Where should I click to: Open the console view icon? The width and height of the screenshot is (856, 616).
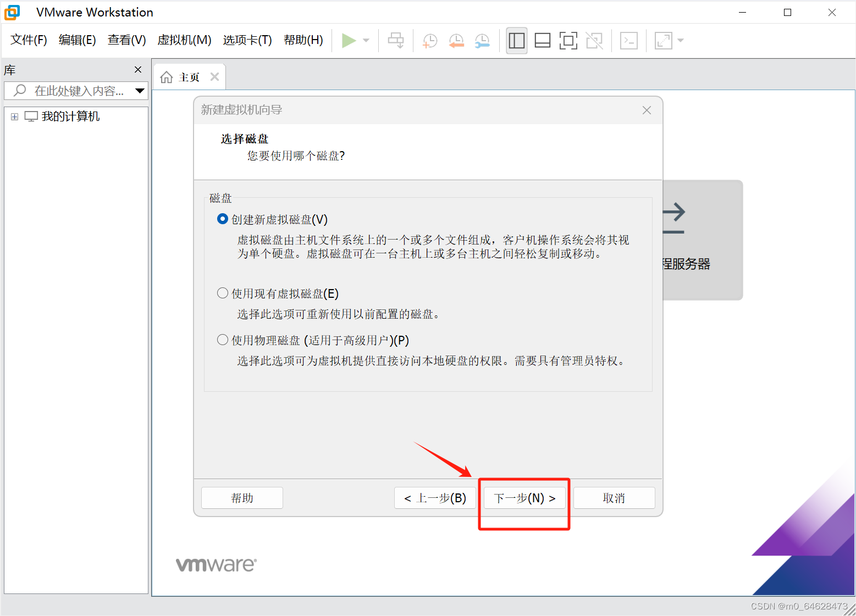pos(629,40)
